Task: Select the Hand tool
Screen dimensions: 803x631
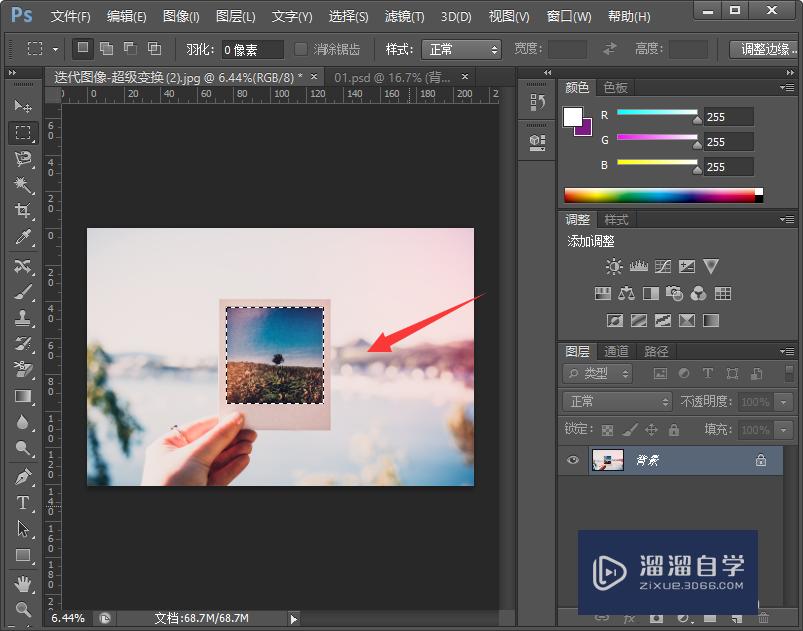Action: [x=22, y=583]
